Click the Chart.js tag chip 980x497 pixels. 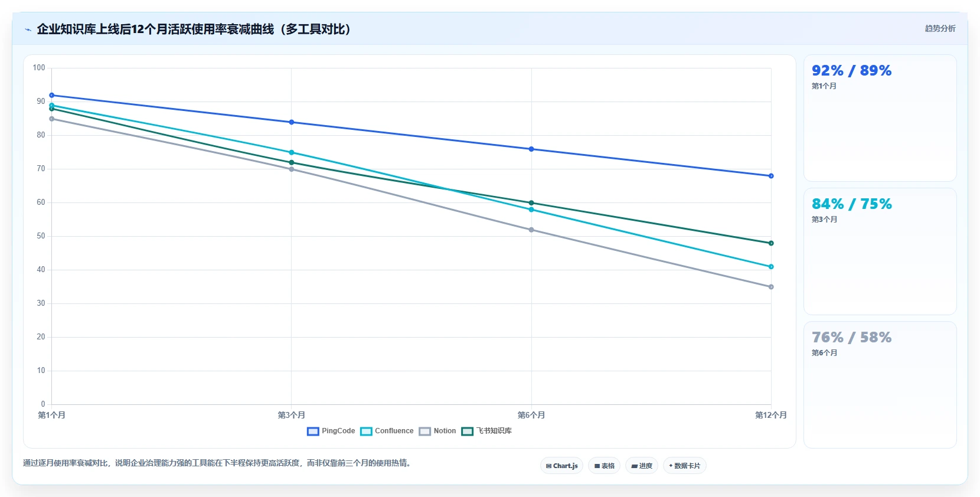[561, 466]
